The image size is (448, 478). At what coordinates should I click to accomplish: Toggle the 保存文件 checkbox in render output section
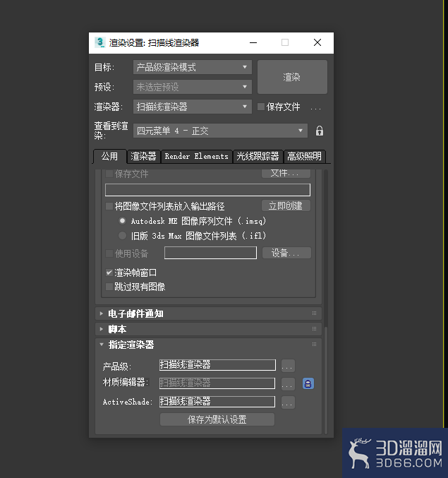(x=109, y=174)
